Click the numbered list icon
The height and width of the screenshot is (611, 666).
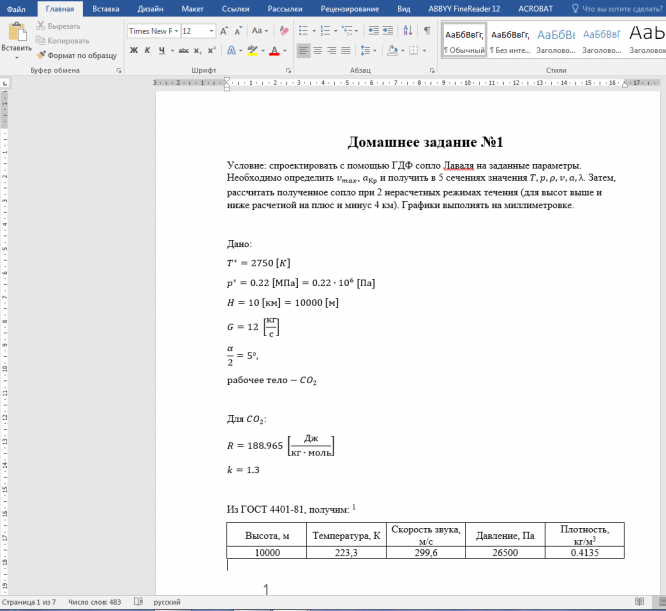click(325, 31)
